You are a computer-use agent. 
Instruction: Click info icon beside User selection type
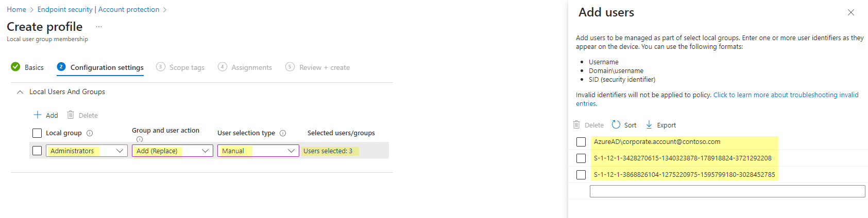tap(283, 133)
